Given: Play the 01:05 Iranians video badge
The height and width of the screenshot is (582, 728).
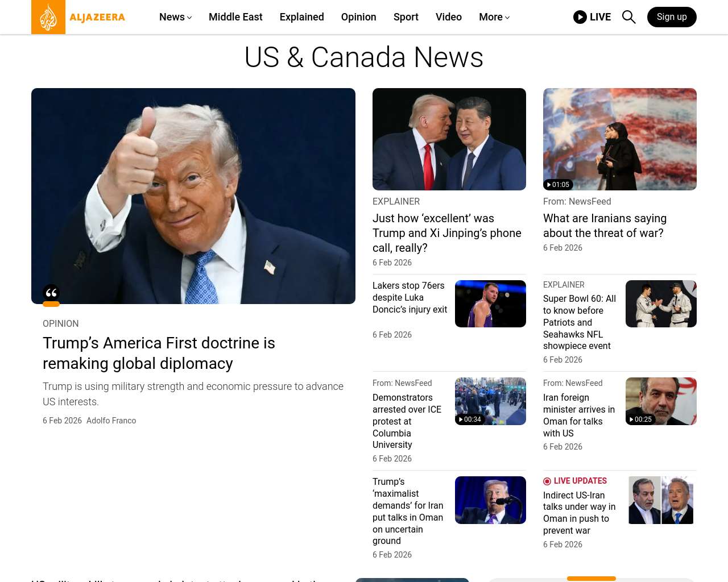Looking at the screenshot, I should 558,185.
